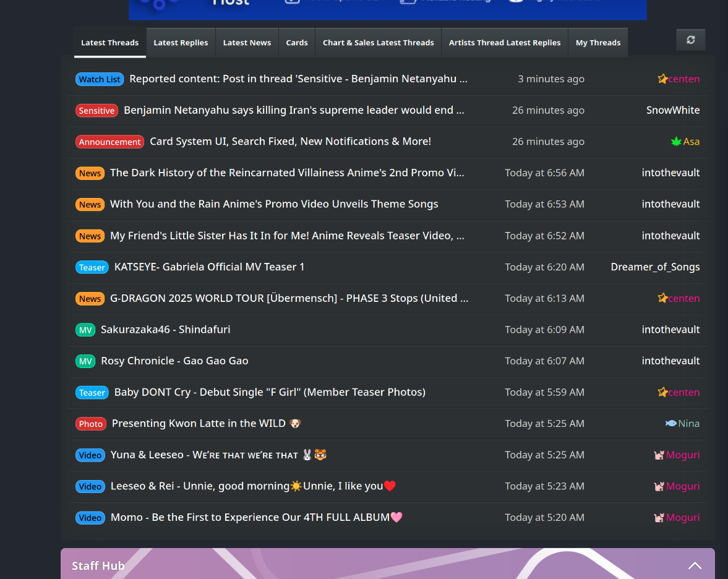Open the Reported content thread
Viewport: 728px width, 579px height.
298,79
